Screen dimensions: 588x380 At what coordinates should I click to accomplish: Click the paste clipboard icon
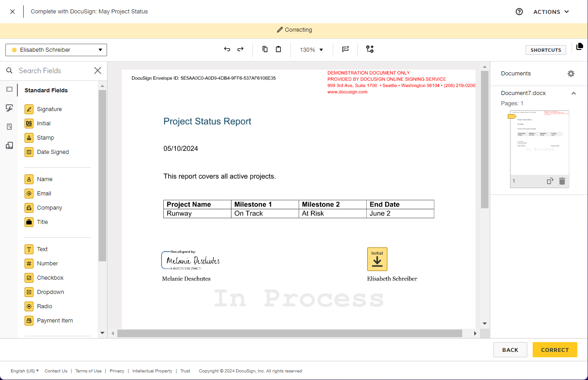(x=278, y=50)
